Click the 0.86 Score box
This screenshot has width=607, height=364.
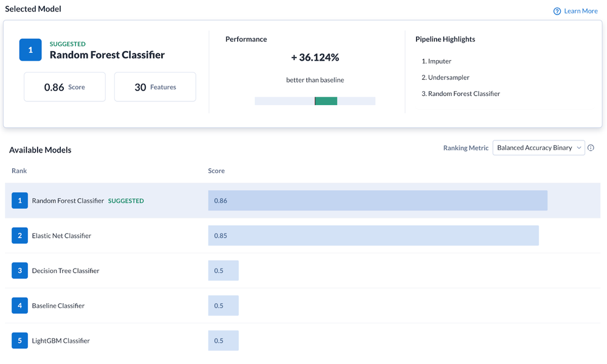click(64, 87)
